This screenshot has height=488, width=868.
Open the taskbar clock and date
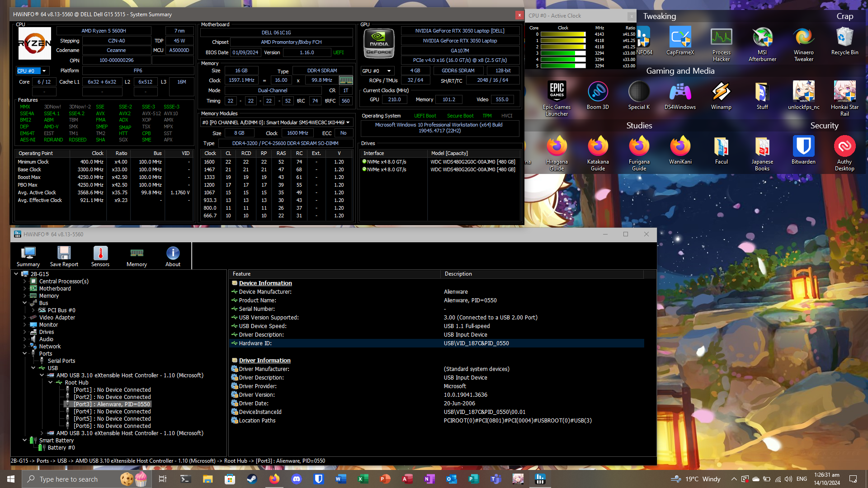click(827, 479)
